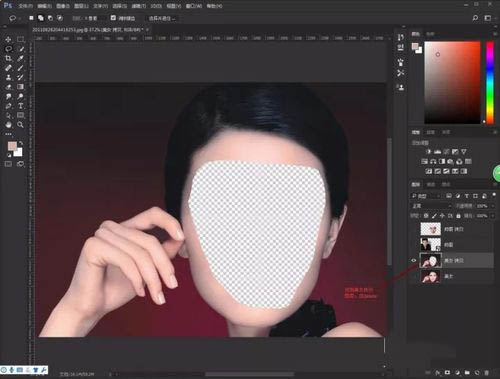Switch to the Swatches tab beside Color
Image resolution: width=500 pixels, height=379 pixels.
click(x=430, y=34)
